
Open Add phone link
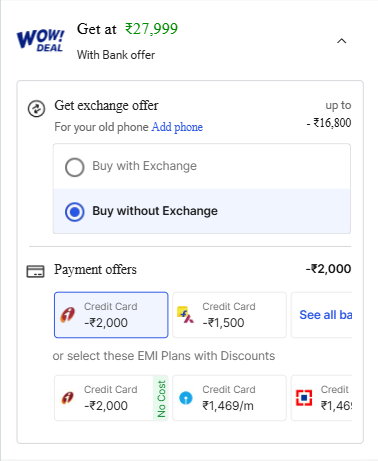pyautogui.click(x=177, y=127)
